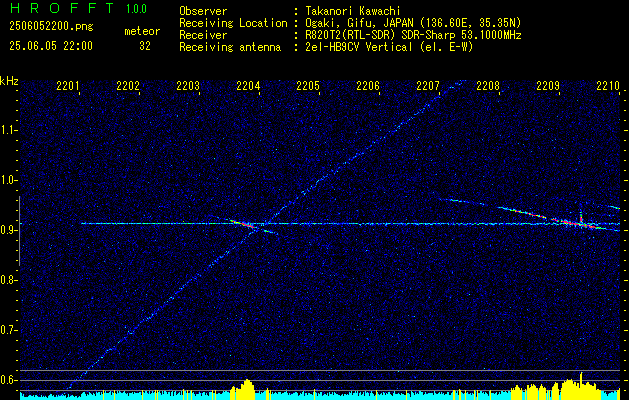Click the 0.6 kHz frequency label

pyautogui.click(x=8, y=380)
